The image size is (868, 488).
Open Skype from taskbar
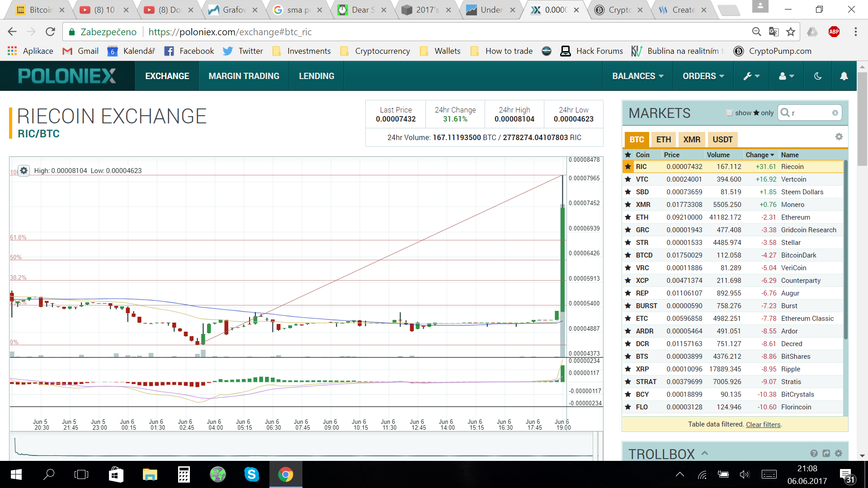[x=252, y=474]
